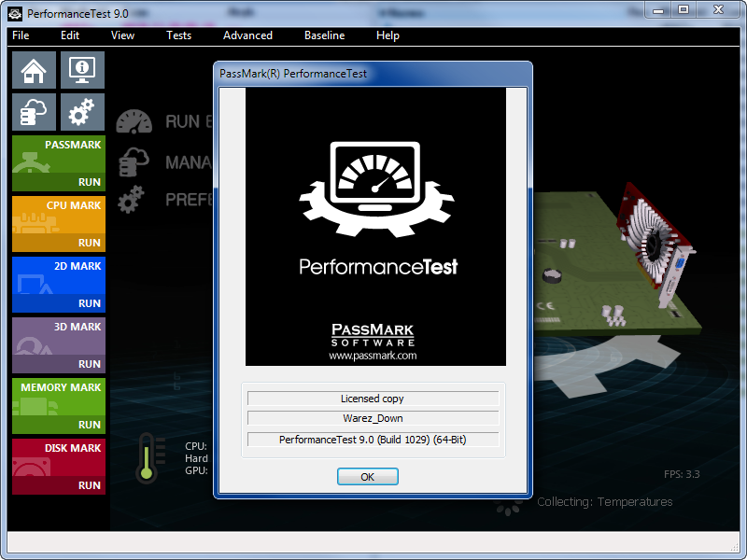Click the www.passmark.com text
Viewport: 747px width, 560px height.
(x=373, y=356)
